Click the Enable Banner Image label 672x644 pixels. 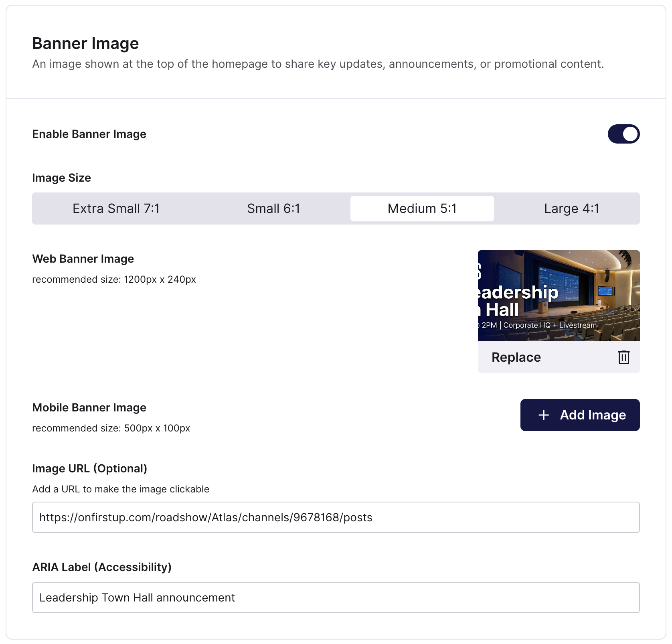89,134
